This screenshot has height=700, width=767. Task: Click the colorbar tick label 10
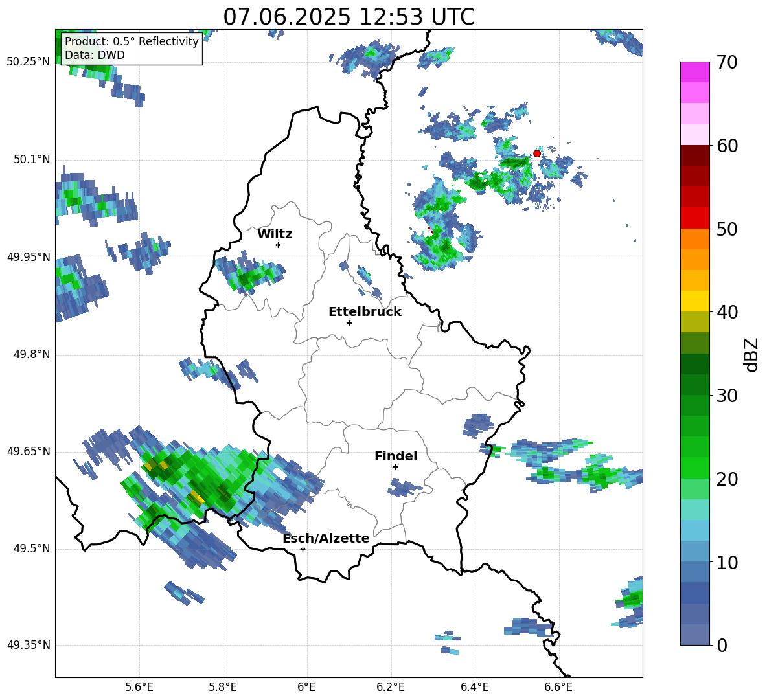click(727, 562)
